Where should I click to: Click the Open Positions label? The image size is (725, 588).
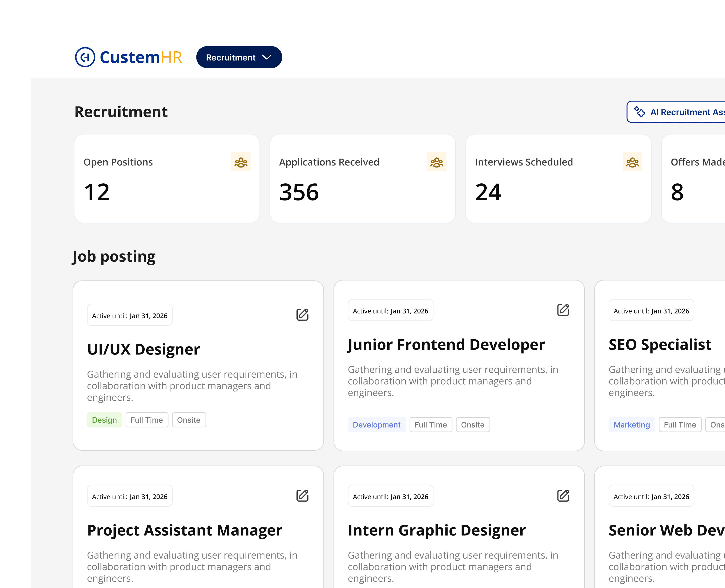(118, 162)
